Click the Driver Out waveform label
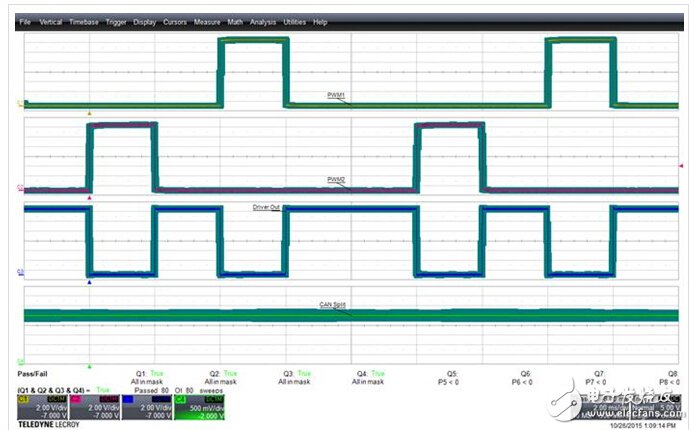Screen dimensions: 694x430 click(x=266, y=208)
